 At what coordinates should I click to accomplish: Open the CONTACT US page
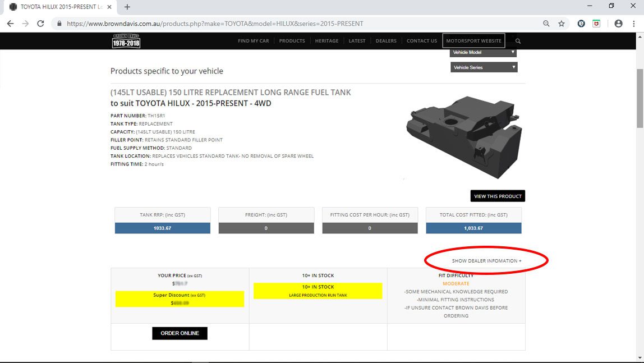[x=422, y=41]
